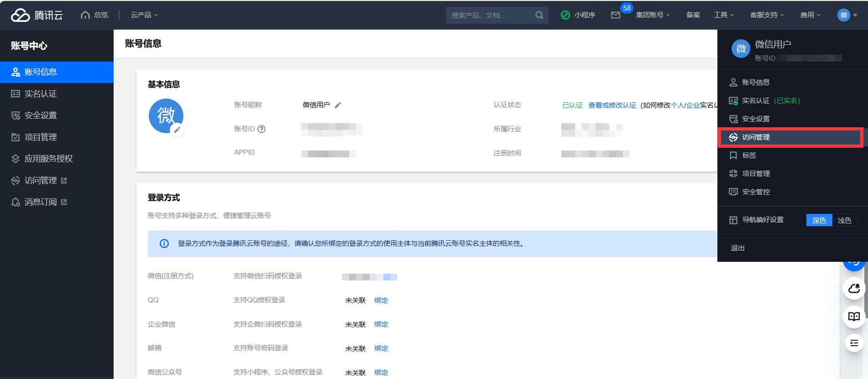Open the documentation book floating icon
The width and height of the screenshot is (868, 379).
coord(854,317)
